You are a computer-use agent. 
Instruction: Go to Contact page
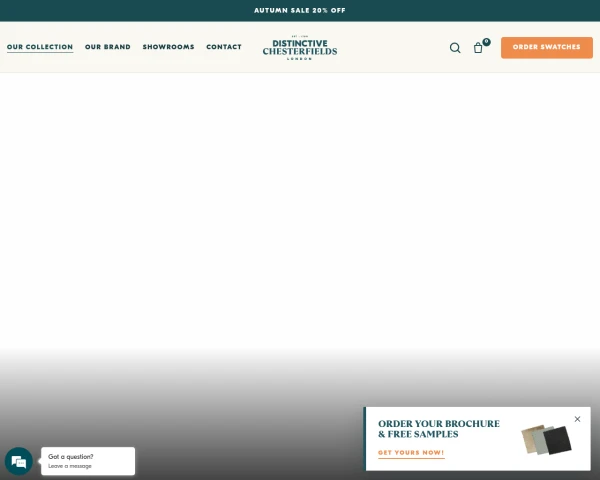point(224,47)
